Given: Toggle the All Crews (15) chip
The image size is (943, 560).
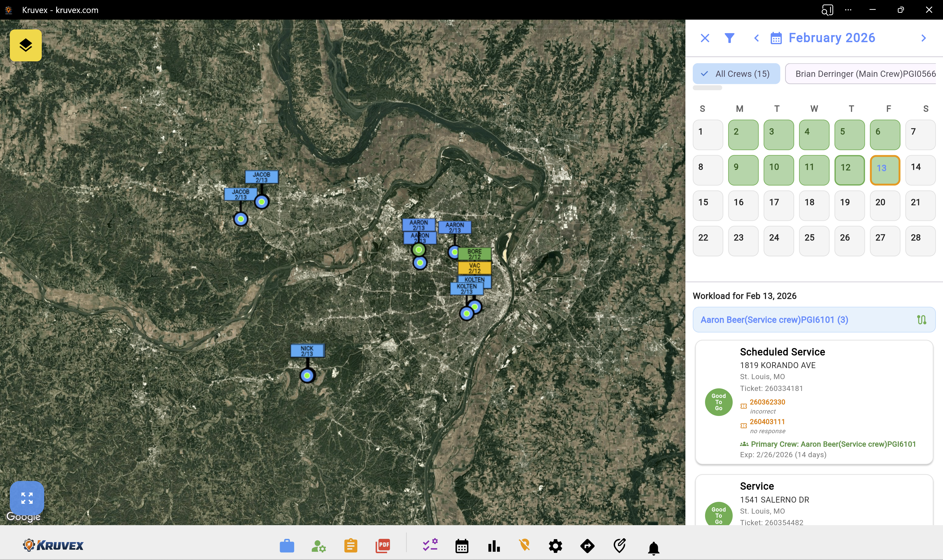Looking at the screenshot, I should click(x=736, y=74).
